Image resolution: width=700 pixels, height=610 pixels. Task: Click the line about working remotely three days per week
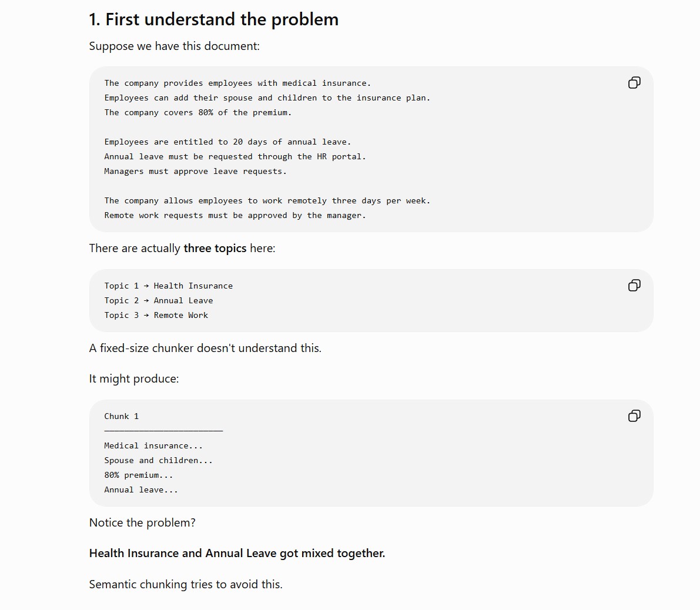(267, 201)
